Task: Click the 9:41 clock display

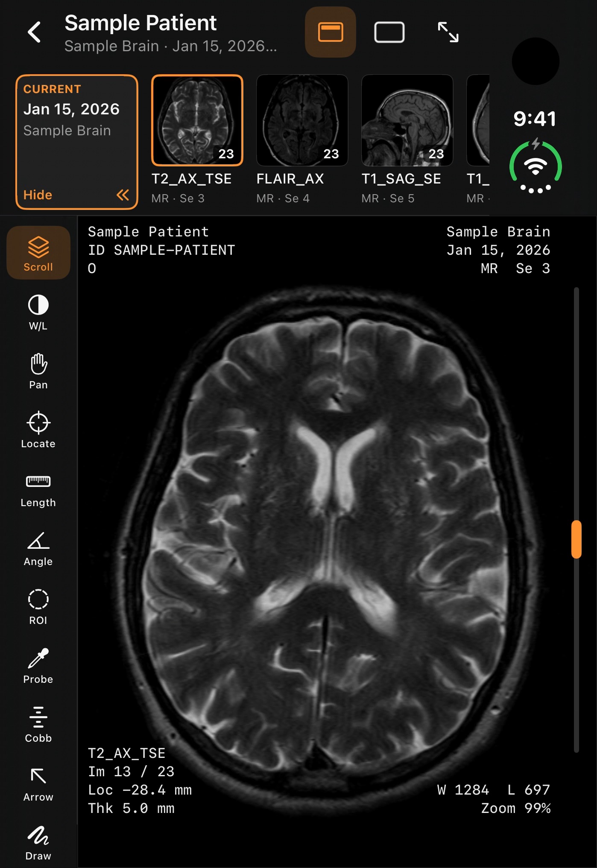Action: (535, 119)
